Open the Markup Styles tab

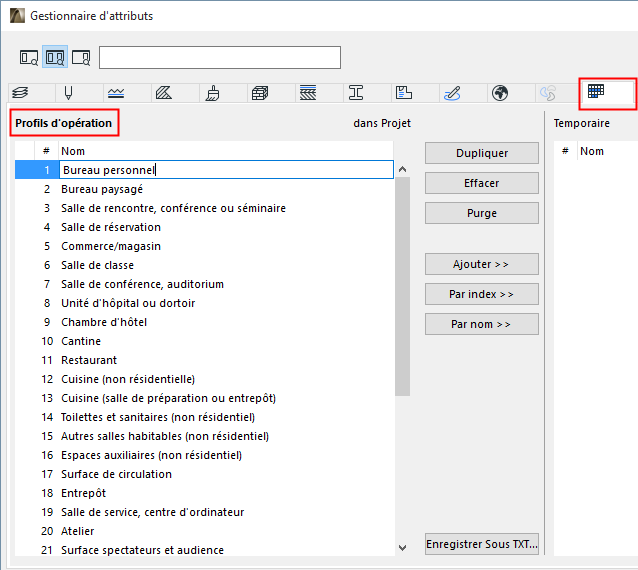point(463,93)
